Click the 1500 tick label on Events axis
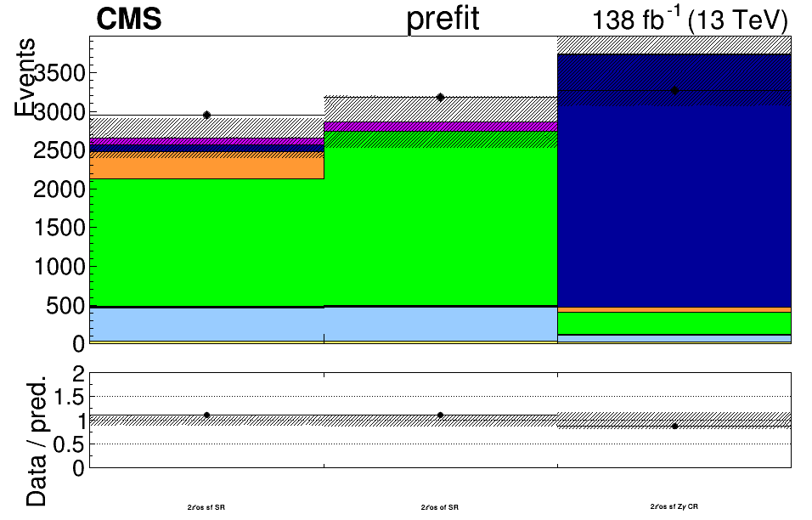 coord(59,228)
